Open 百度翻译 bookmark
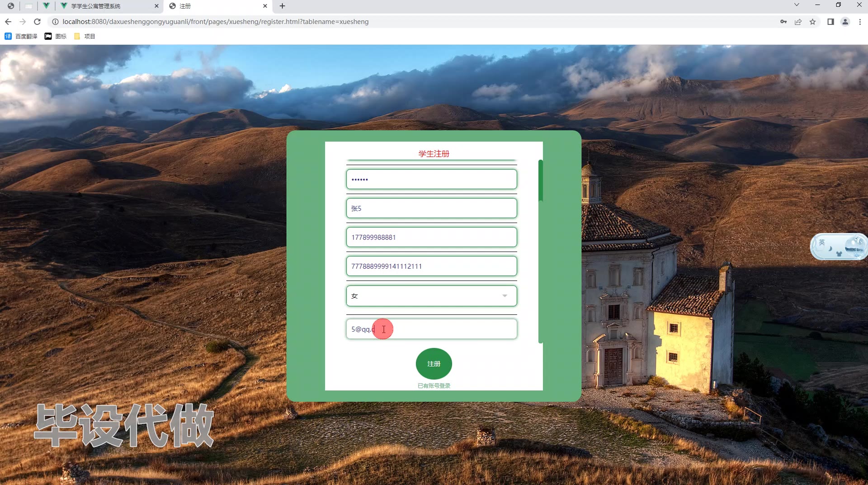This screenshot has width=868, height=485. tap(21, 36)
